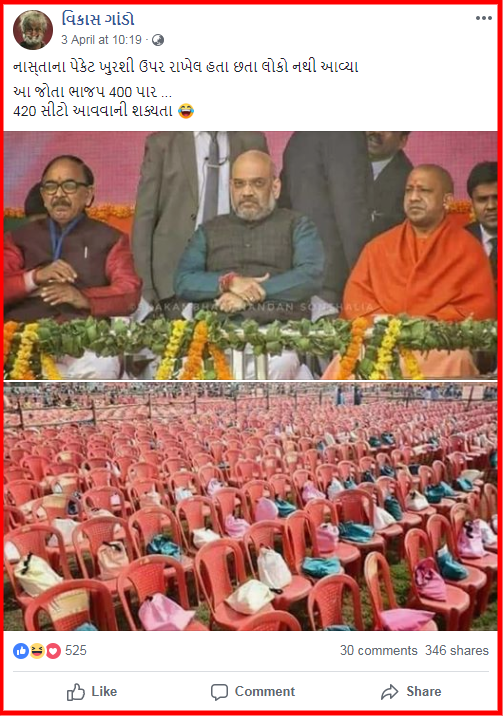View the 525 reactions count
The width and height of the screenshot is (503, 716).
point(76,650)
